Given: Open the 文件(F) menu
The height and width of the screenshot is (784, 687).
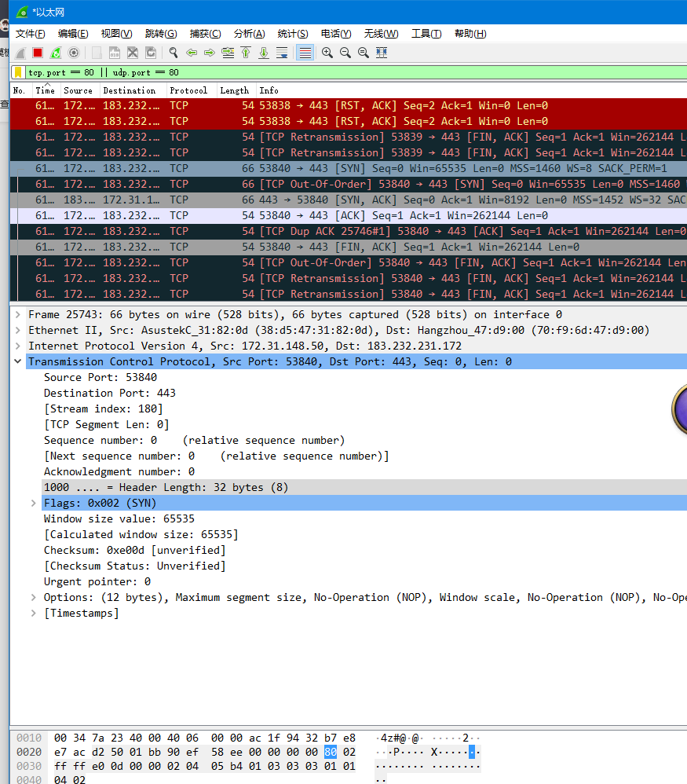Looking at the screenshot, I should [x=31, y=34].
